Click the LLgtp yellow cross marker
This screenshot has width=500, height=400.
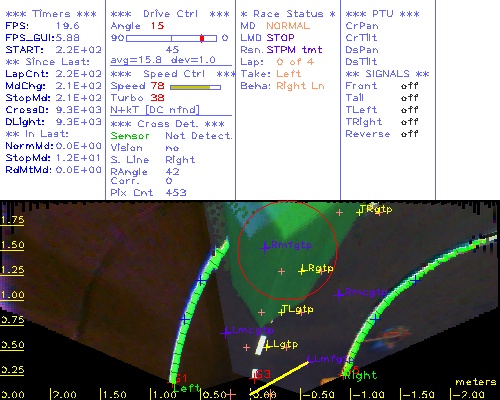coord(267,347)
